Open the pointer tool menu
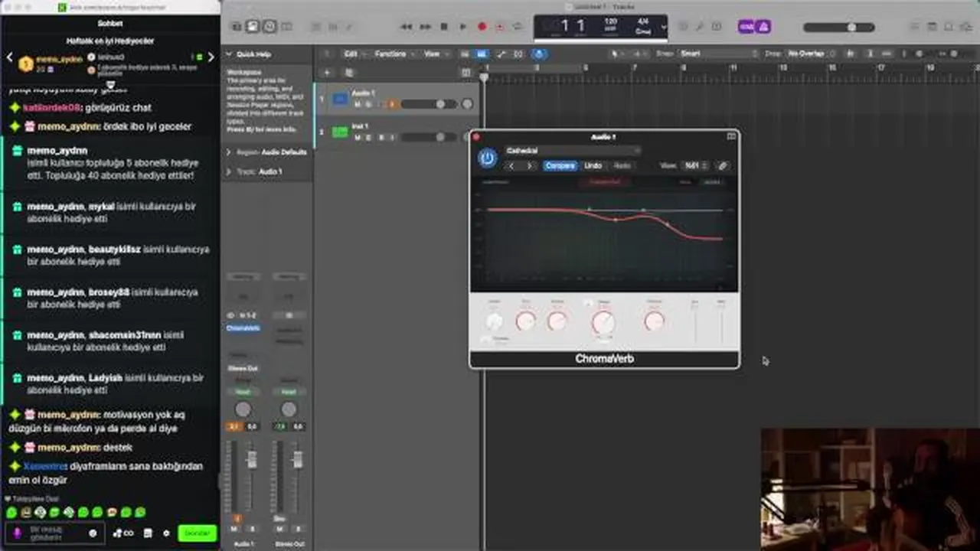Viewport: 980px width, 551px height. (x=617, y=54)
